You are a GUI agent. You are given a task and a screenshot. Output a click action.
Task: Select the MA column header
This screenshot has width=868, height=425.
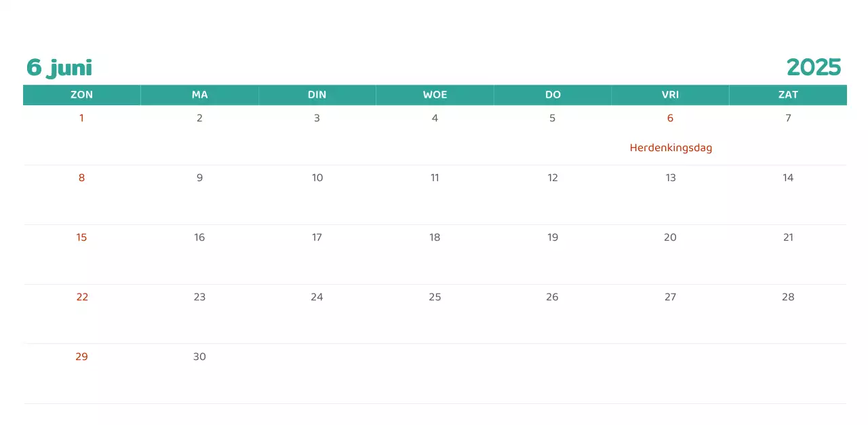pyautogui.click(x=199, y=95)
